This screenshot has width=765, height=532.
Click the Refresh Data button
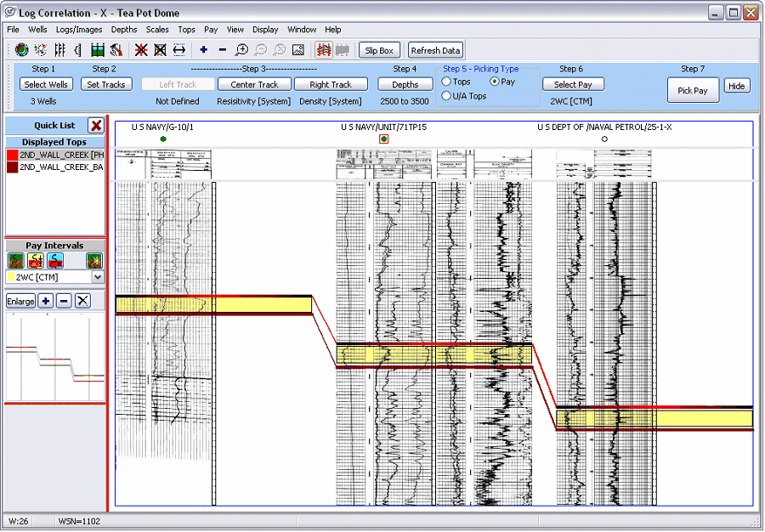(x=436, y=50)
